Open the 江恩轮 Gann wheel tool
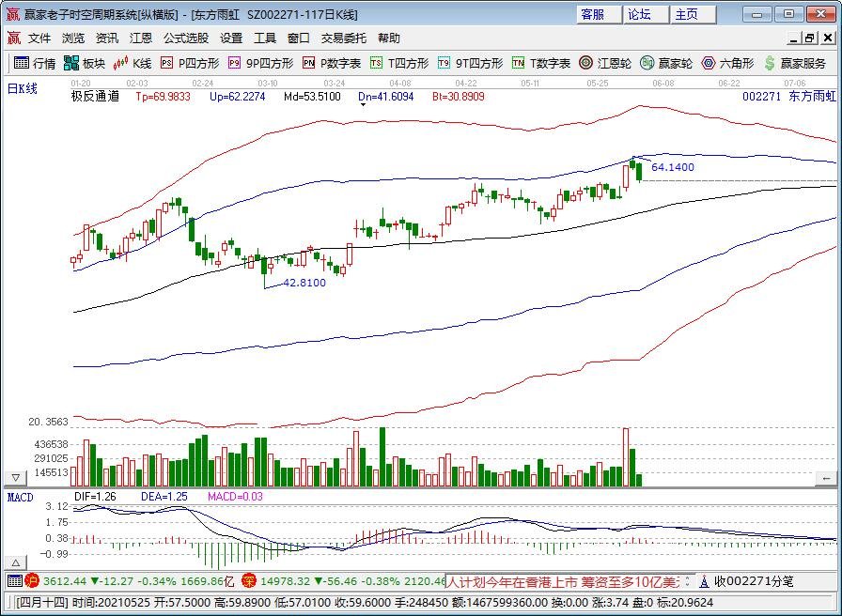 (605, 63)
